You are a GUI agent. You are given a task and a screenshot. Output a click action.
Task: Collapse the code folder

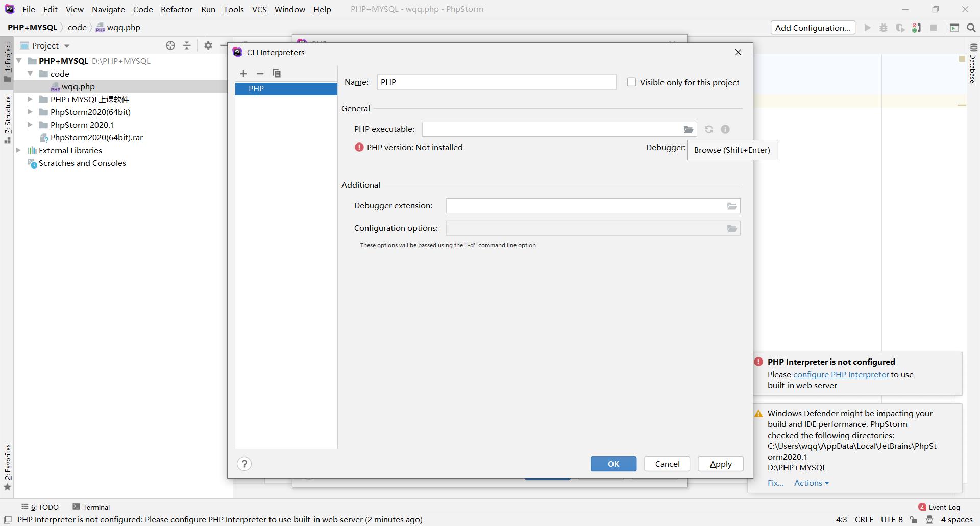click(30, 74)
